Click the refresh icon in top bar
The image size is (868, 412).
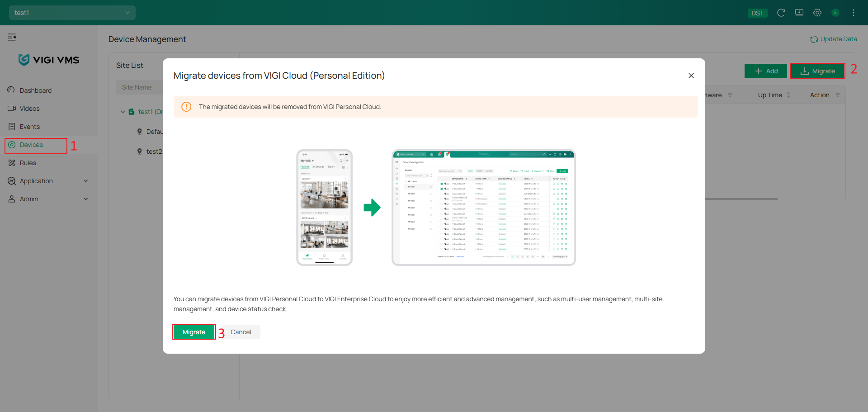click(781, 13)
